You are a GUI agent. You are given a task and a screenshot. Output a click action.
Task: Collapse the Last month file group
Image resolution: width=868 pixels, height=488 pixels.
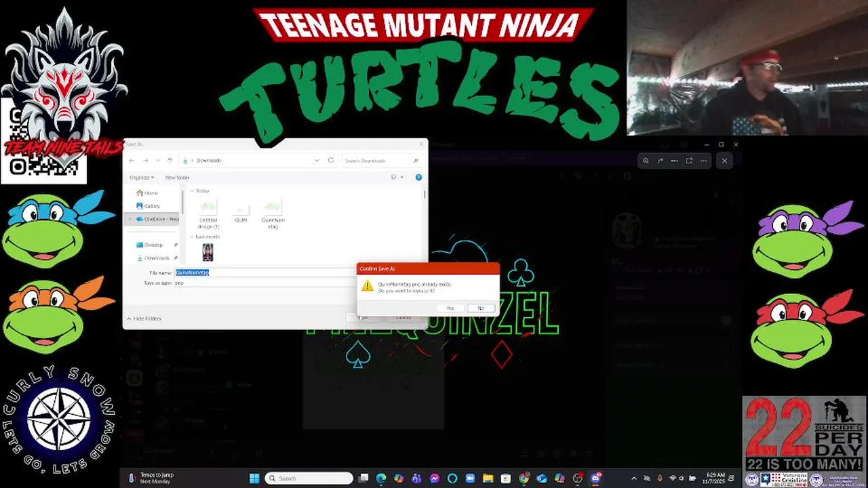(x=192, y=237)
